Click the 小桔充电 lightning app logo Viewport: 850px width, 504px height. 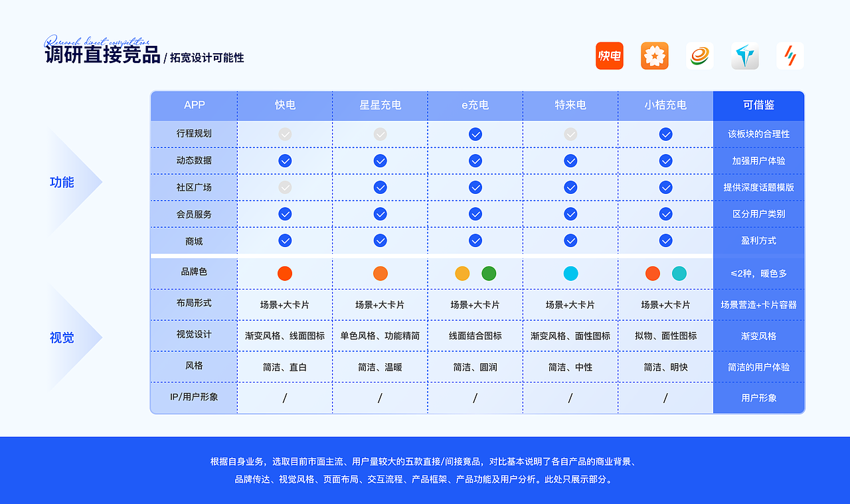790,56
